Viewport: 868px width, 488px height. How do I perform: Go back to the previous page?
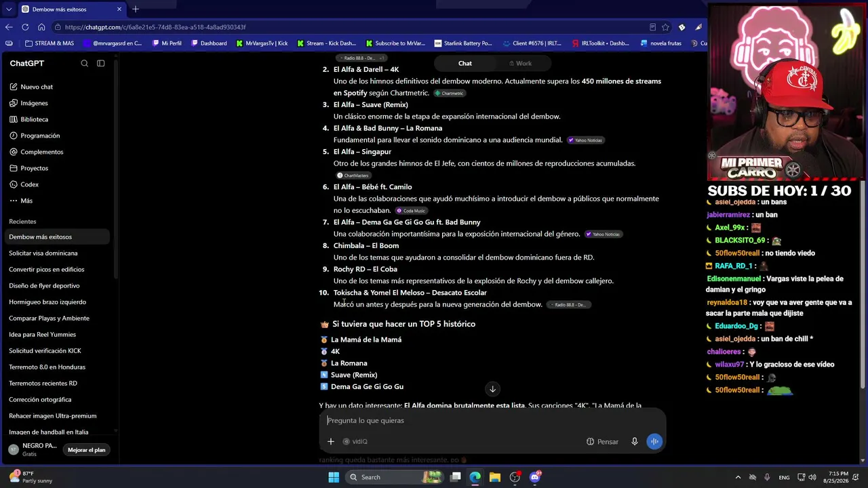(9, 27)
